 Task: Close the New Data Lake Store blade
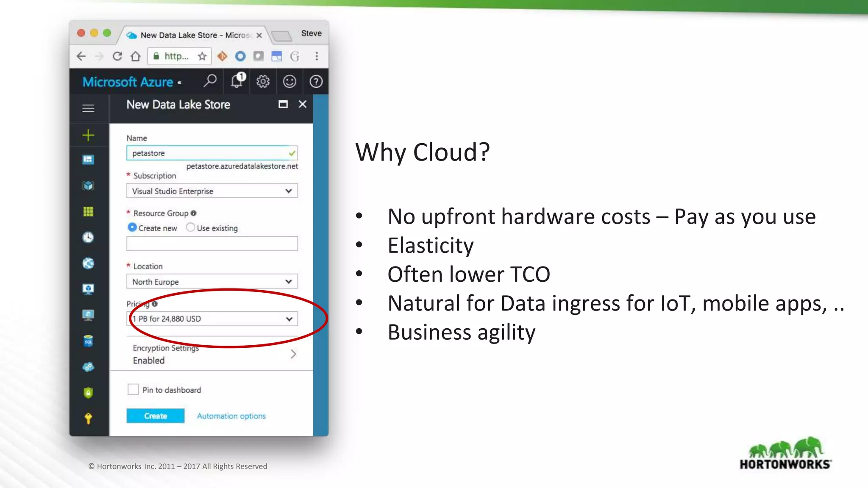click(303, 104)
